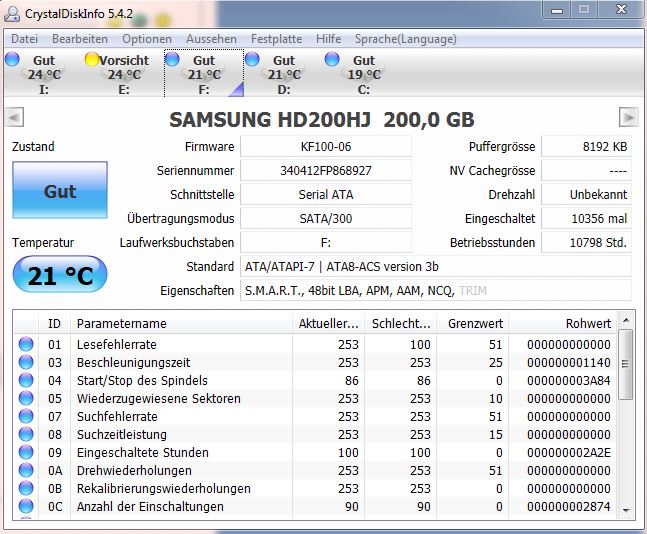Click status orb of Suchfehlerrate row
The width and height of the screenshot is (647, 534).
(x=26, y=416)
